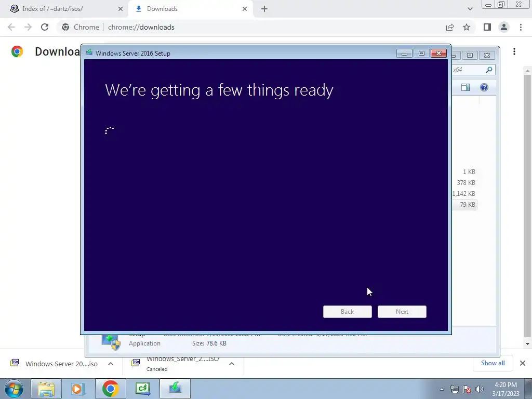The height and width of the screenshot is (399, 532).
Task: Open Windows Media Player from the taskbar
Action: [78, 389]
